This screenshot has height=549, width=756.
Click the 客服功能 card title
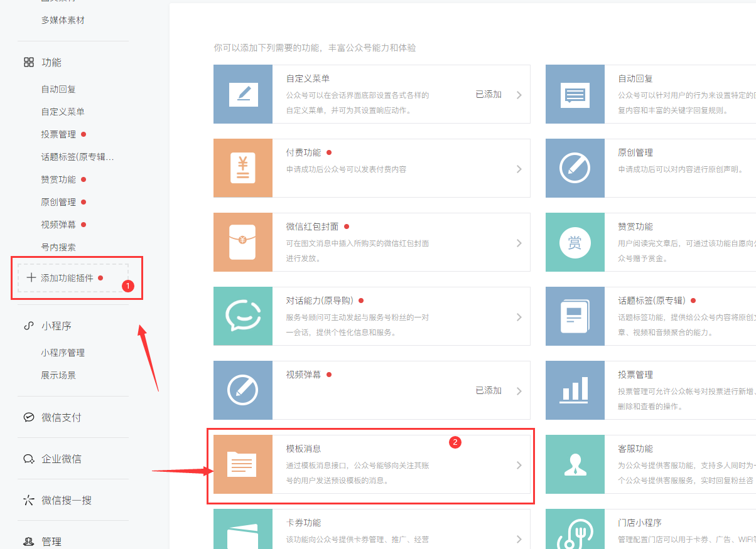[x=635, y=449]
